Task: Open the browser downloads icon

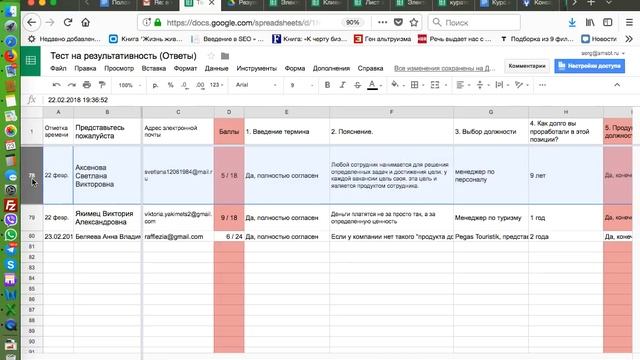Action: pos(572,22)
